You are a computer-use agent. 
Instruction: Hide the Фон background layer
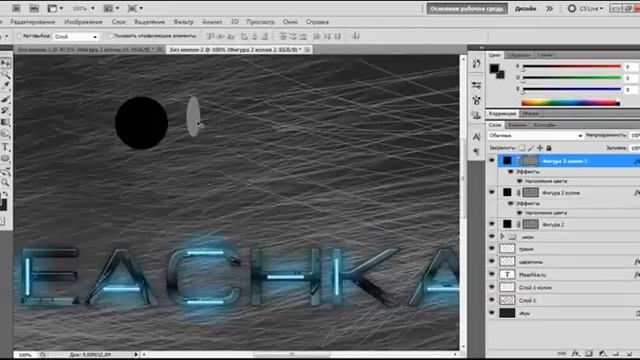(x=492, y=313)
